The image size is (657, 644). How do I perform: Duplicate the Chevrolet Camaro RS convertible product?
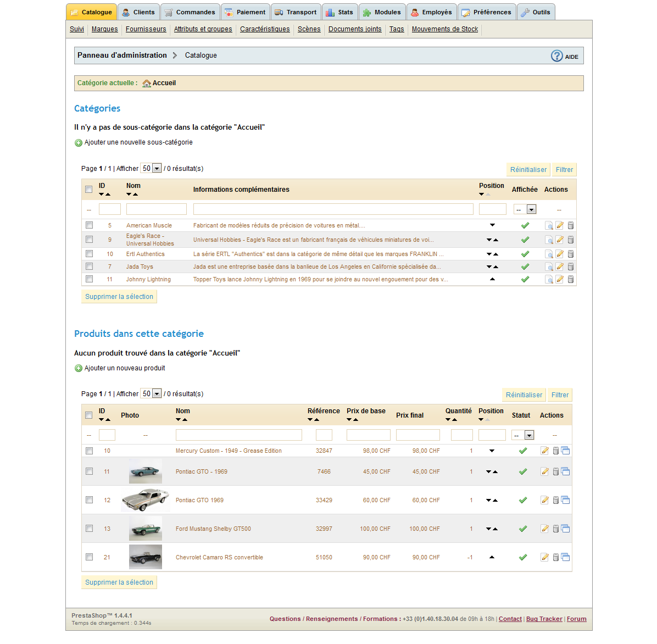click(565, 557)
